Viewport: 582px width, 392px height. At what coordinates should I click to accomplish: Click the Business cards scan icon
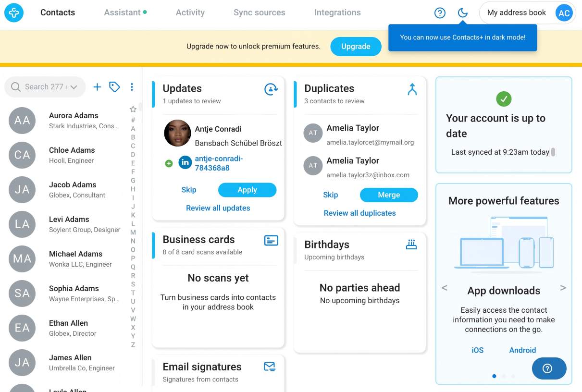point(271,240)
